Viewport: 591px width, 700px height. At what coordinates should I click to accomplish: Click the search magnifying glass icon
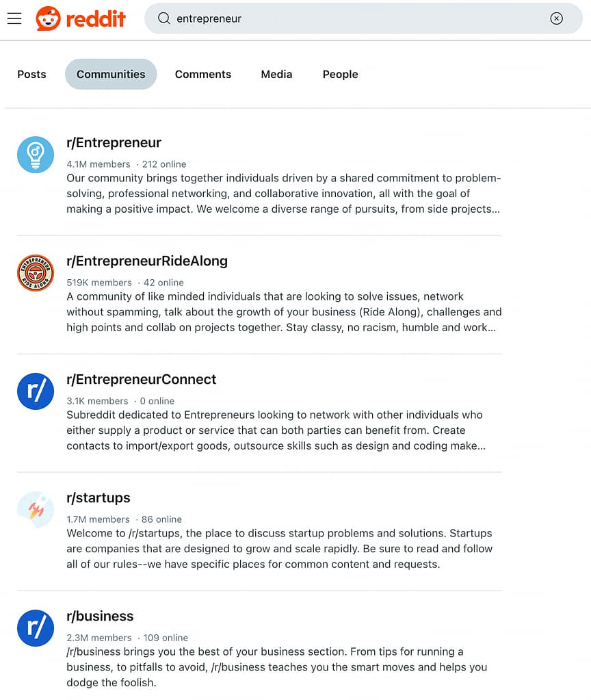(164, 18)
